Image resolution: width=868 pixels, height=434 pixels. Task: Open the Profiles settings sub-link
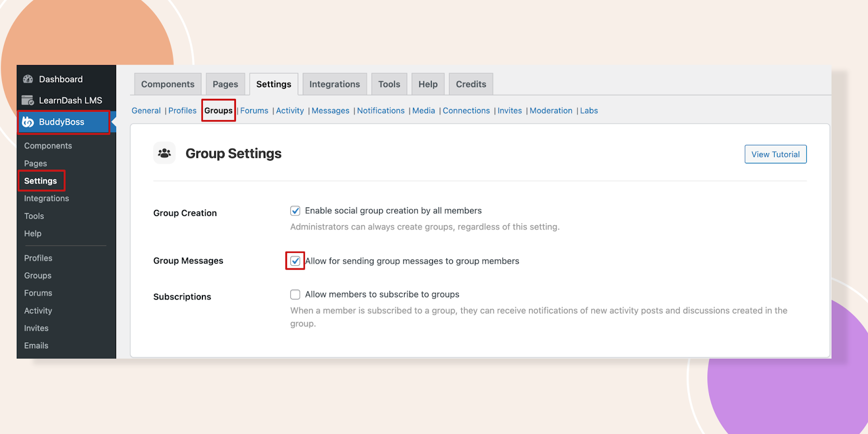click(182, 111)
